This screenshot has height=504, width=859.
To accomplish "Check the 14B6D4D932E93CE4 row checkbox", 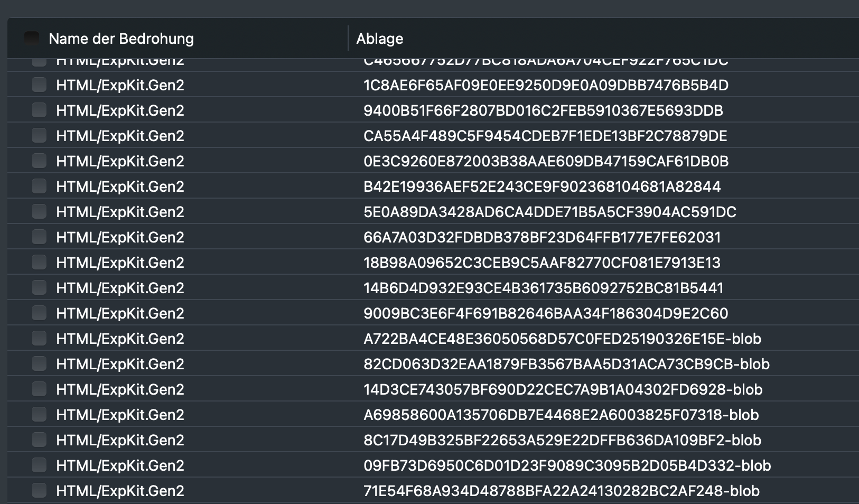I will [x=39, y=287].
